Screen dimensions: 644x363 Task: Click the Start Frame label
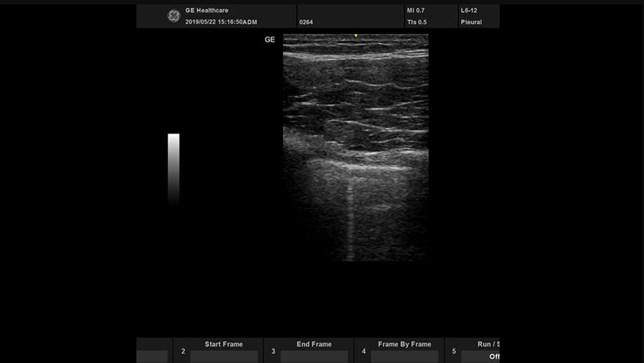(x=224, y=344)
